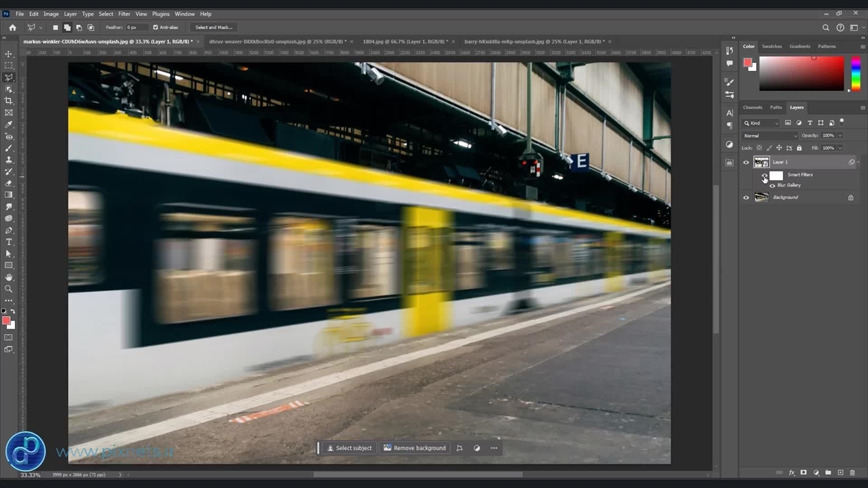Activate the Hand tool
The image size is (868, 488).
point(9,277)
